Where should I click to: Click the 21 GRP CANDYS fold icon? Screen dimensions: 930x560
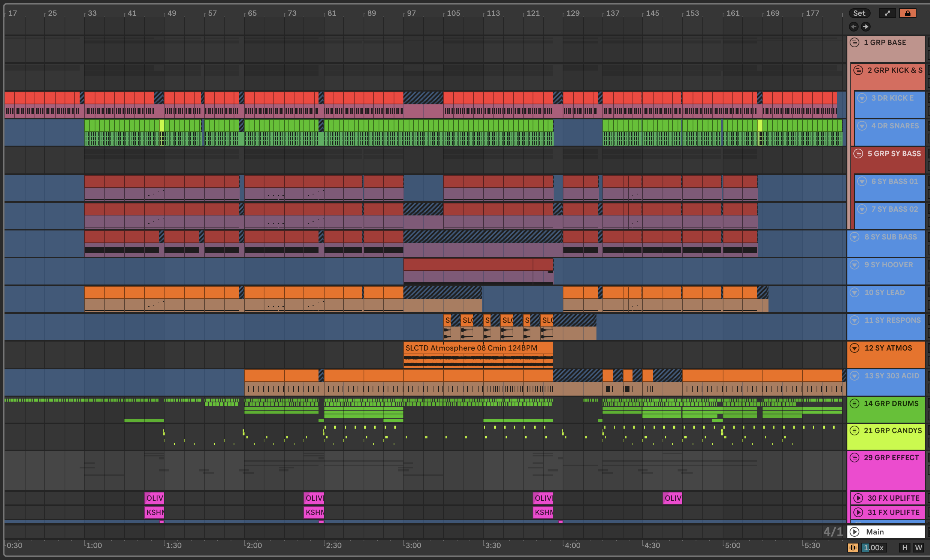point(855,431)
